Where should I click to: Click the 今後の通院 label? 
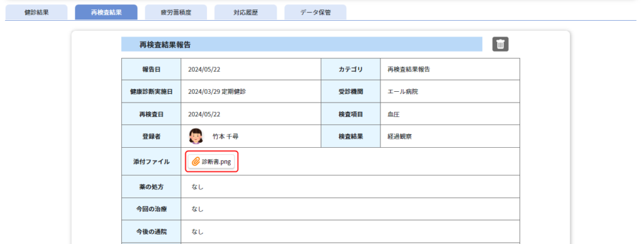pos(151,231)
